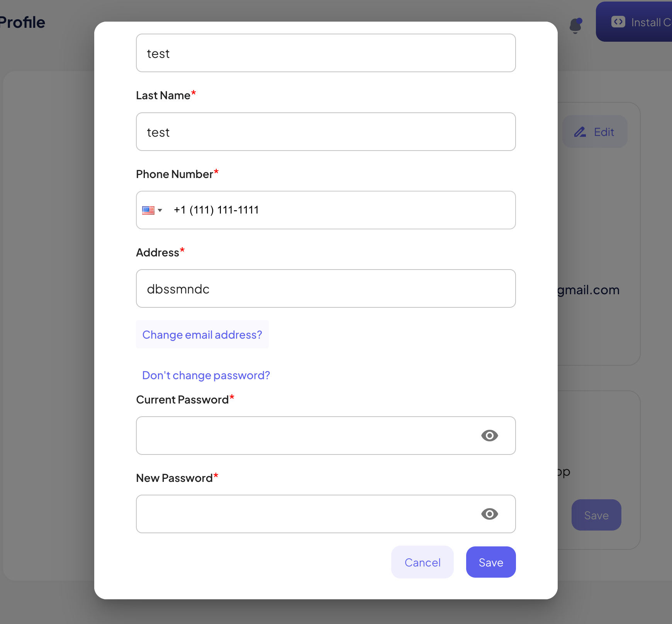The image size is (672, 624).
Task: Select the Address input field
Action: click(326, 288)
